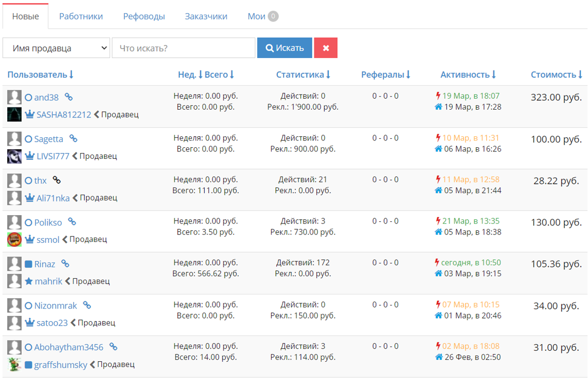Image resolution: width=588 pixels, height=378 pixels.
Task: Click the Что искать search field
Action: point(183,48)
